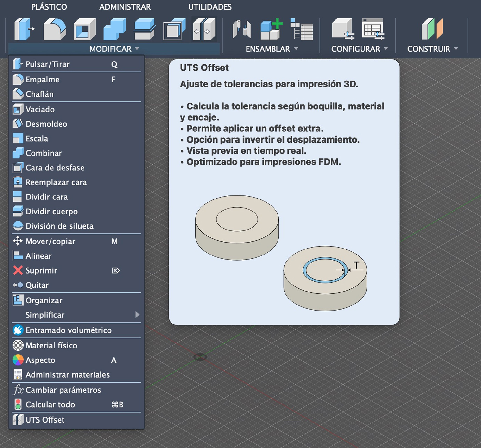481x448 pixels.
Task: Expand the Simplificar submenu arrow
Action: pos(137,315)
